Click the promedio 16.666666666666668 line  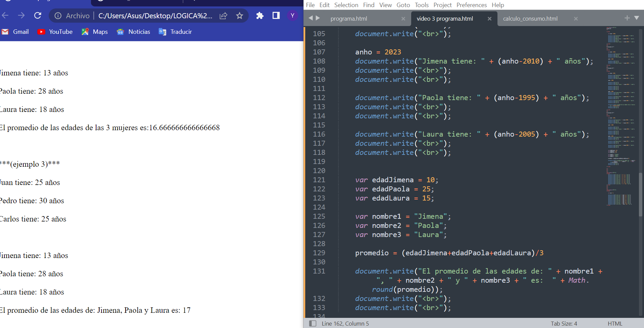pos(110,128)
